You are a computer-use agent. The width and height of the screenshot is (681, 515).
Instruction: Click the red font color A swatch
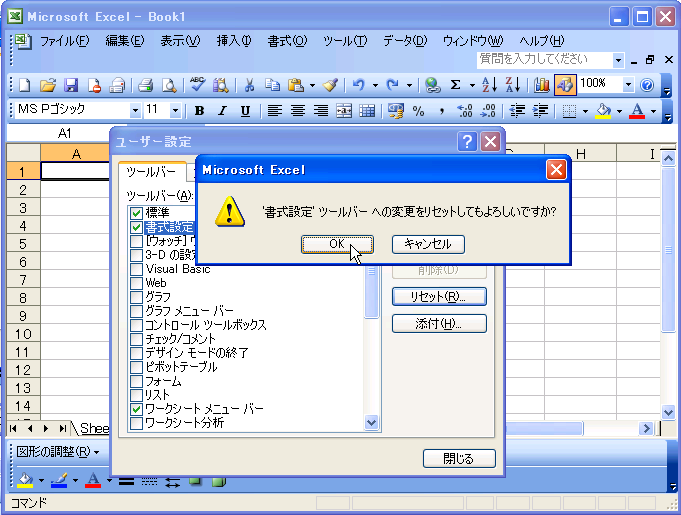(x=637, y=111)
